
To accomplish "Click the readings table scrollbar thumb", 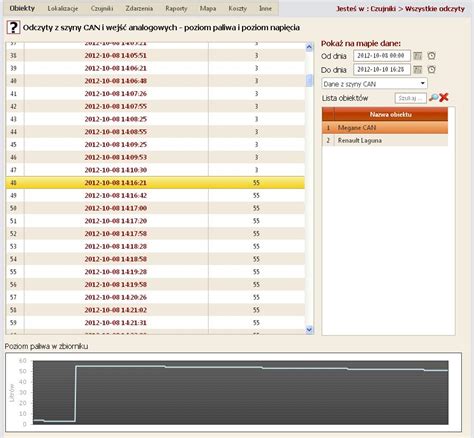I will pos(309,80).
